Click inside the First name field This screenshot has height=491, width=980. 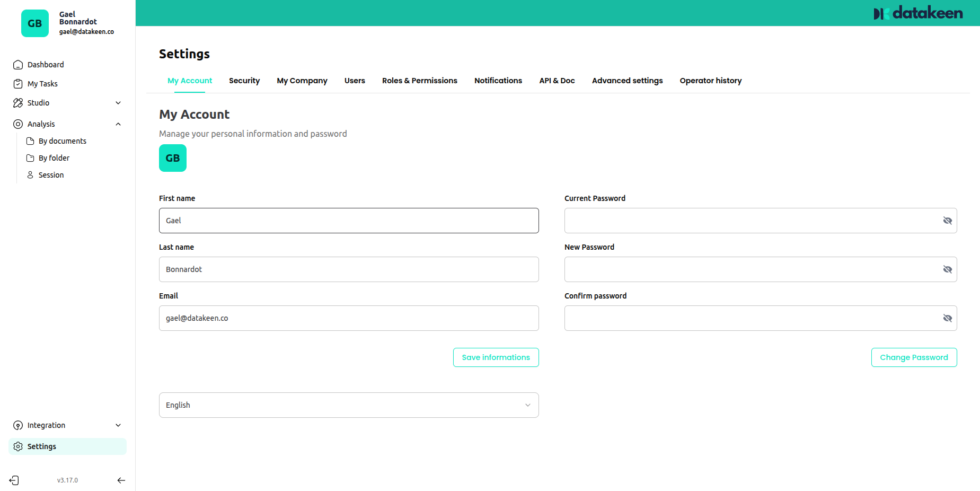[348, 220]
